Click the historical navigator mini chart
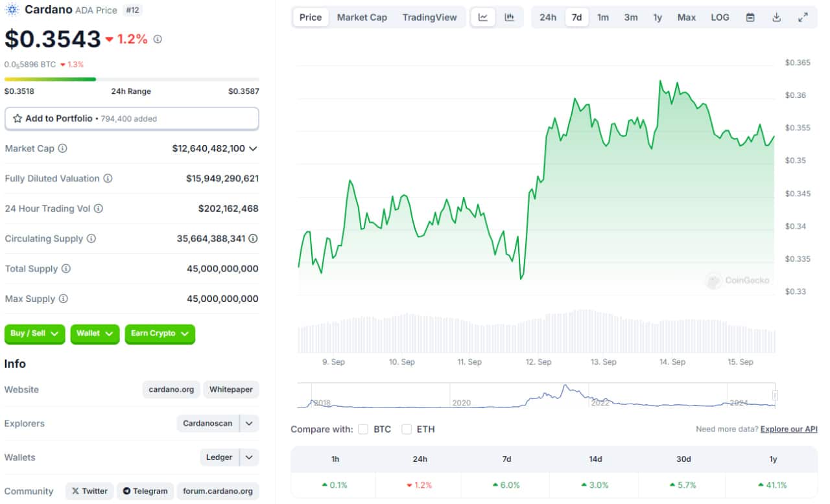 click(536, 395)
